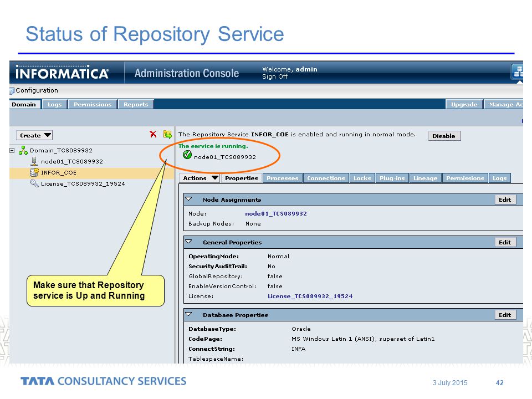Click the license key icon in tree
Screen dimensions: 532x399
pos(34,183)
